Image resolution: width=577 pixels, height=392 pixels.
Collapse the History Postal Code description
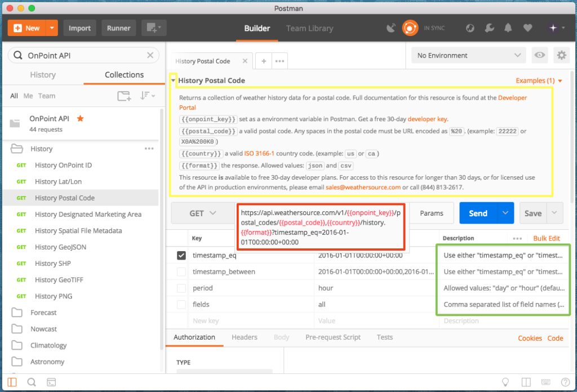click(x=173, y=81)
